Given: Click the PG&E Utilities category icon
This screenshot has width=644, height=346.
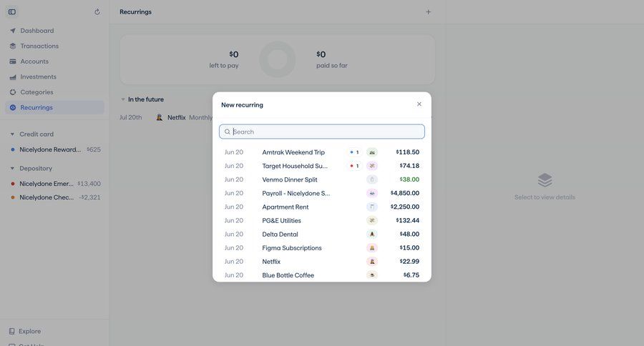Looking at the screenshot, I should coord(372,221).
